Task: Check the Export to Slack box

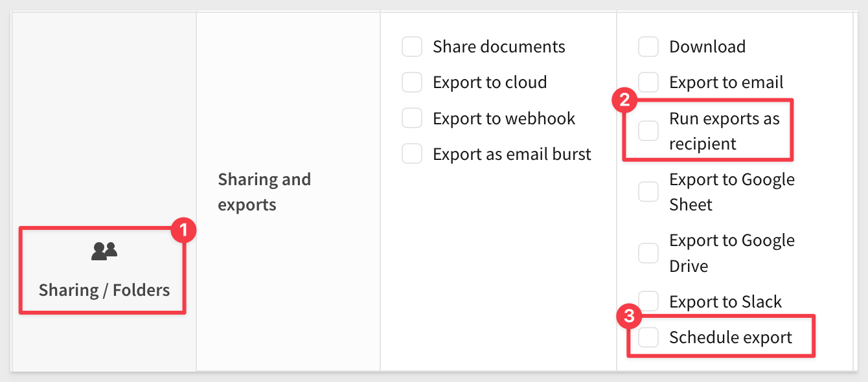Action: (x=648, y=301)
